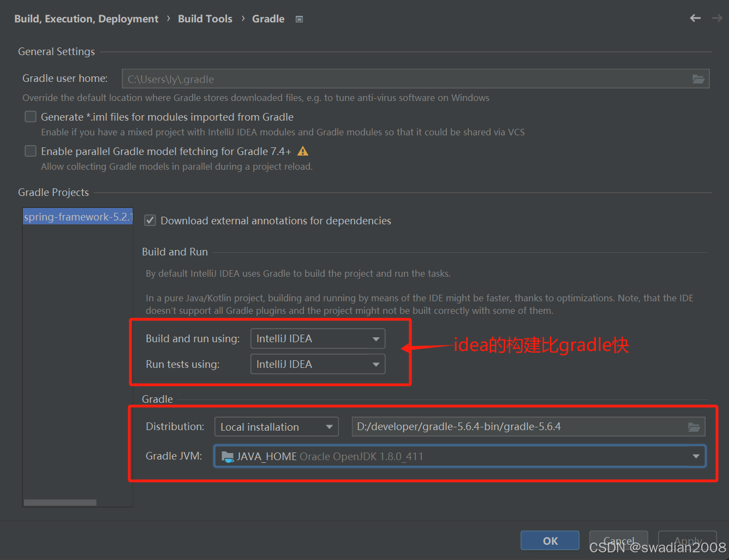Image resolution: width=729 pixels, height=560 pixels.
Task: Select the spring-framework-5.2 project entry
Action: 77,217
